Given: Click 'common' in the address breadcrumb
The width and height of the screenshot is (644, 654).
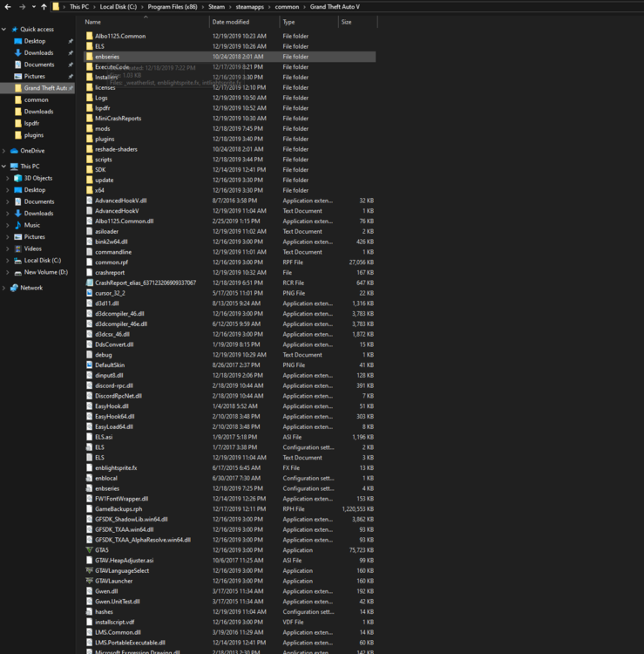Looking at the screenshot, I should pos(287,7).
